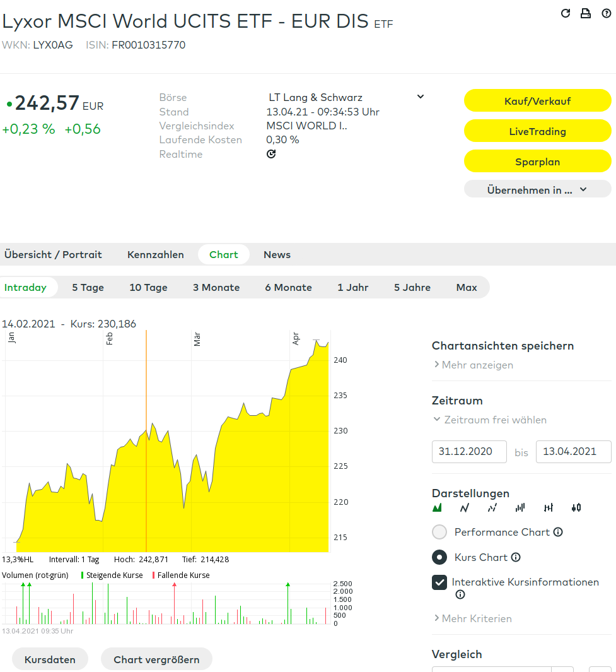Click the refresh icon at top right
This screenshot has width=616, height=672.
[566, 13]
